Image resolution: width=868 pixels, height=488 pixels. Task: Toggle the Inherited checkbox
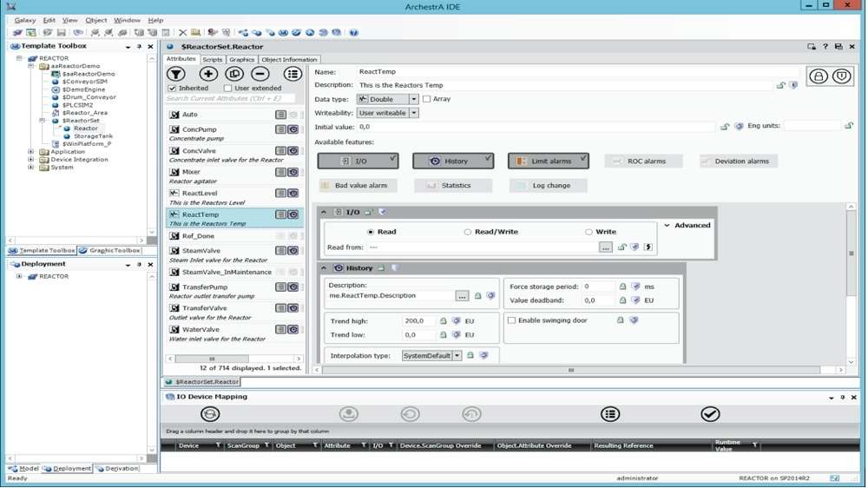[x=172, y=88]
